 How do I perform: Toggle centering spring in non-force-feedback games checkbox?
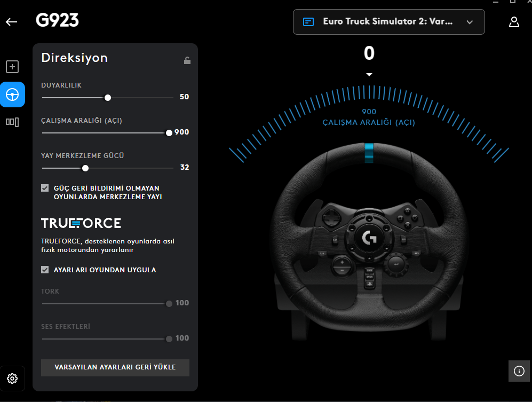tap(45, 188)
